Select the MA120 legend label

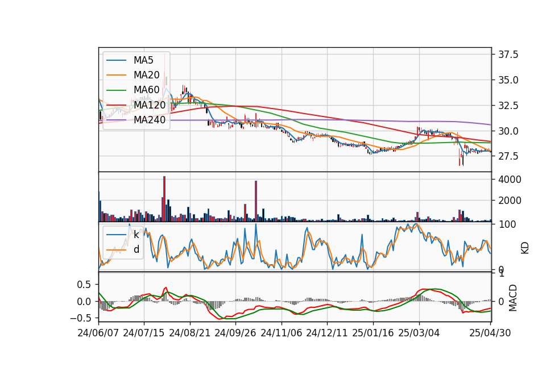click(x=150, y=105)
